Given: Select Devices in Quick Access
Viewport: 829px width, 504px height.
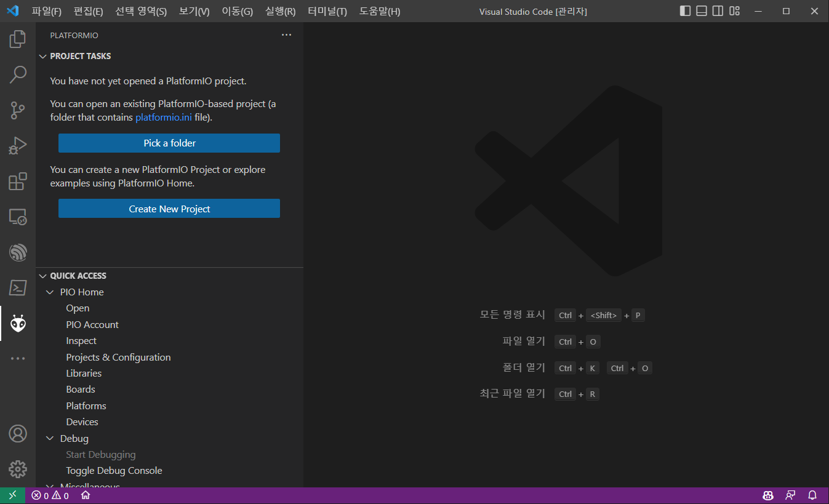Looking at the screenshot, I should pyautogui.click(x=82, y=422).
